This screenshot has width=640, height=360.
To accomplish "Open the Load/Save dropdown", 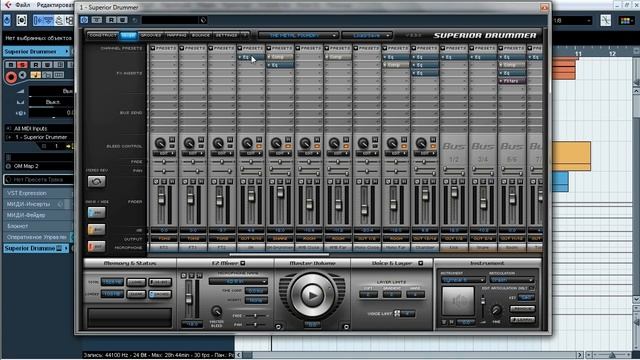I will pos(367,36).
